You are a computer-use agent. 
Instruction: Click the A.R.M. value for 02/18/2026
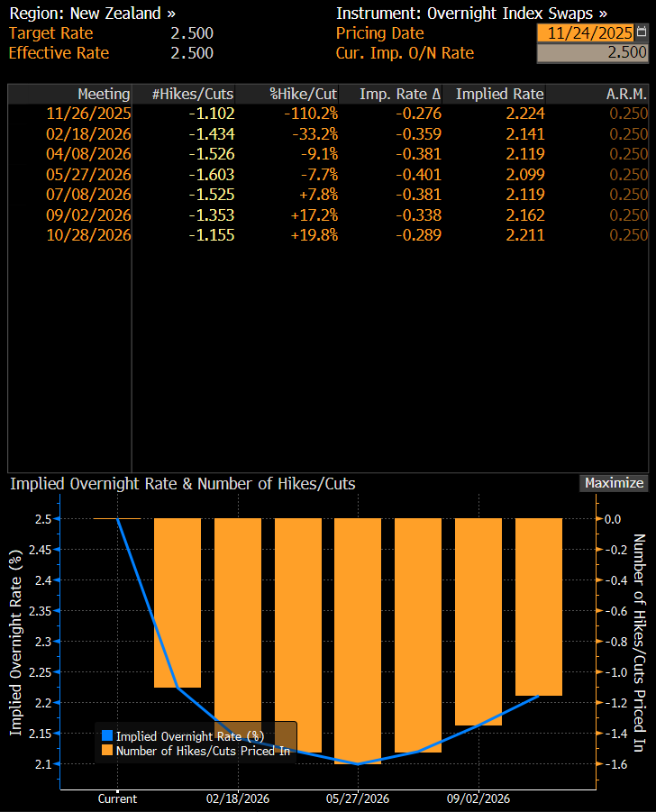coord(628,133)
